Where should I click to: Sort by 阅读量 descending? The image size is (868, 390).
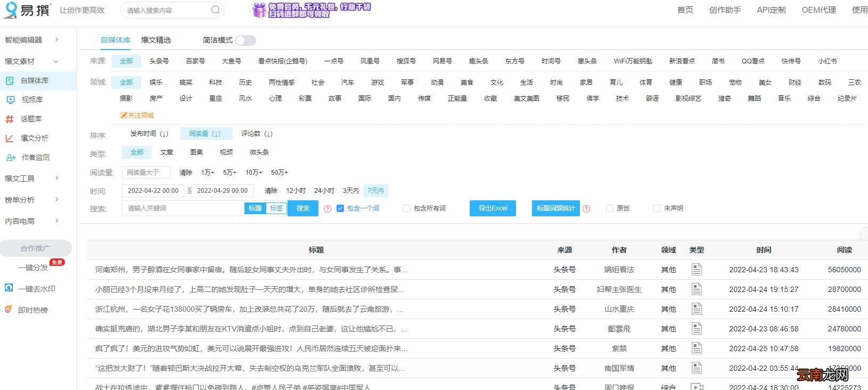(x=206, y=134)
